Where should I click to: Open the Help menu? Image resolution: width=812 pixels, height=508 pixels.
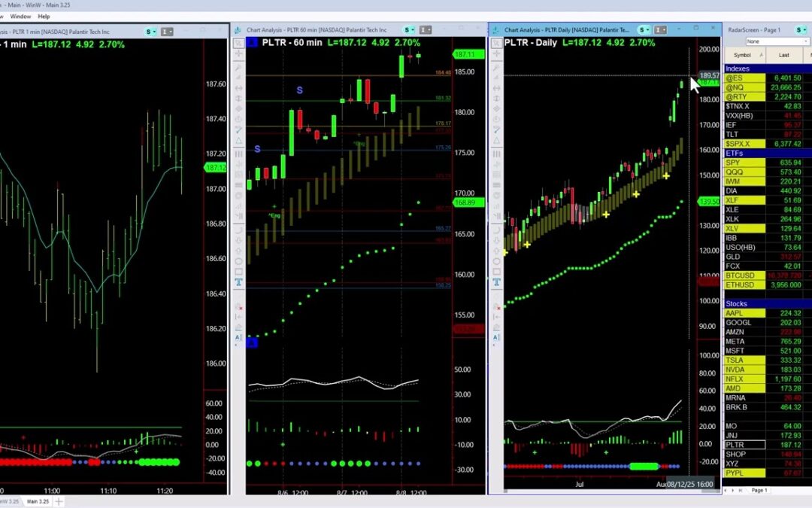point(44,17)
